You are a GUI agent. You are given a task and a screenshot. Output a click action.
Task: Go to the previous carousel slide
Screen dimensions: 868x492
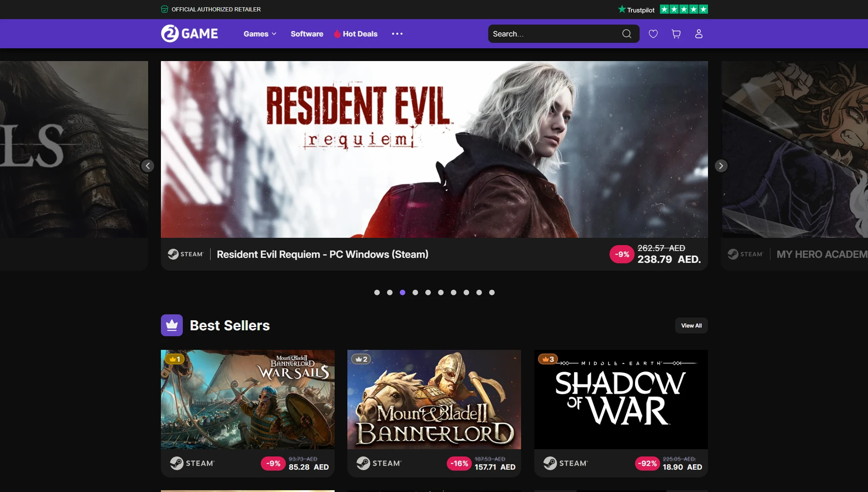(x=147, y=166)
